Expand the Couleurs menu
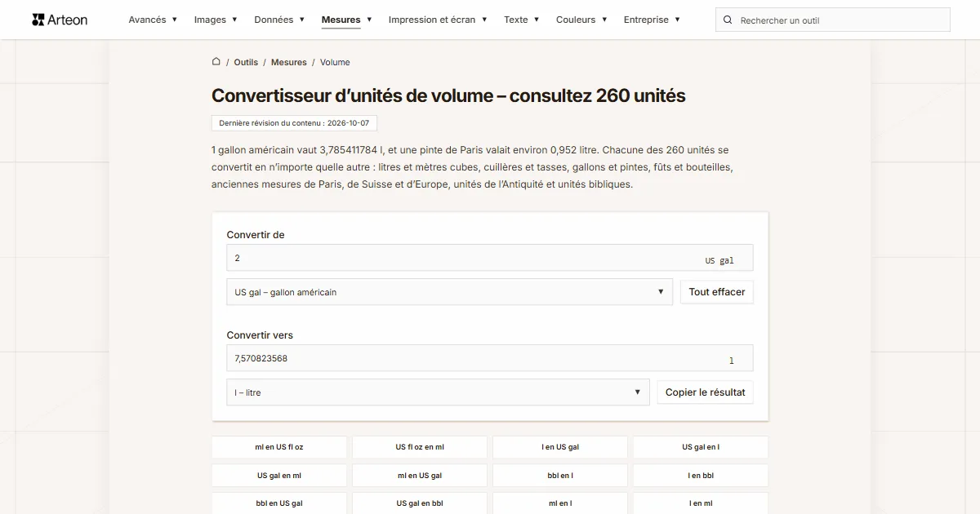Image resolution: width=980 pixels, height=514 pixels. click(581, 20)
